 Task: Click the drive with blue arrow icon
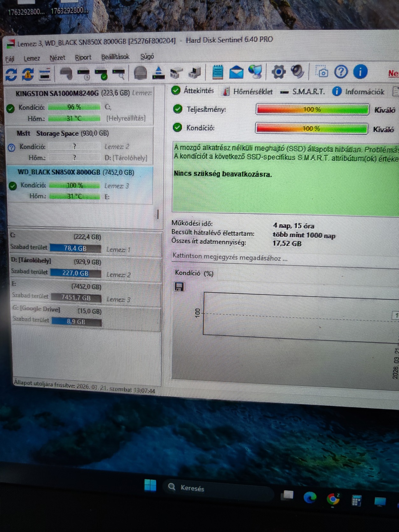(194, 73)
